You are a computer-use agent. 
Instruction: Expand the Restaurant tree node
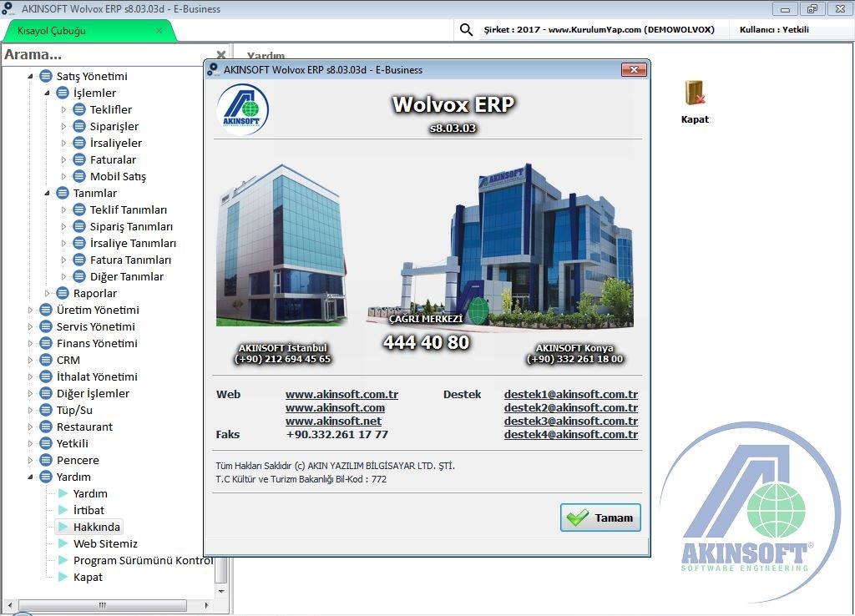31,427
